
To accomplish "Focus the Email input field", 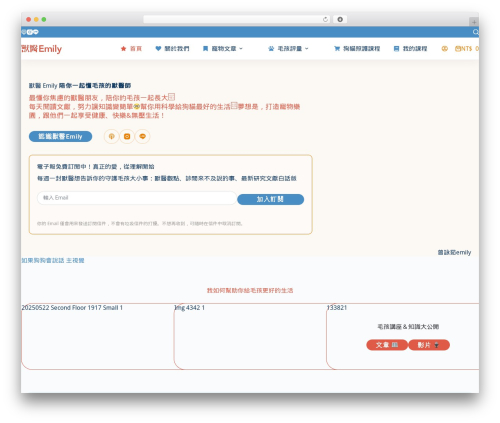I will pos(137,198).
